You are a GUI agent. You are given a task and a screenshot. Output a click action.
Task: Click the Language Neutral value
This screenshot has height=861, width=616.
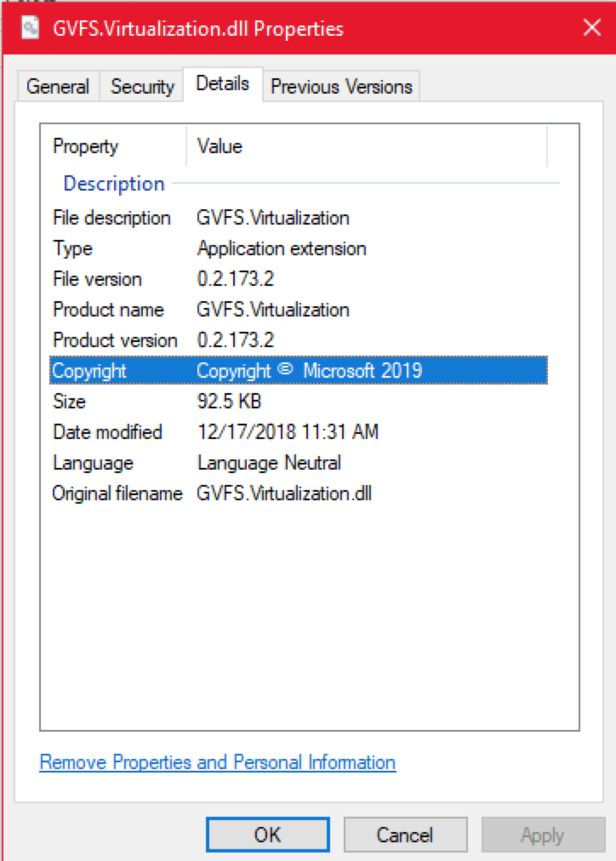[x=269, y=463]
